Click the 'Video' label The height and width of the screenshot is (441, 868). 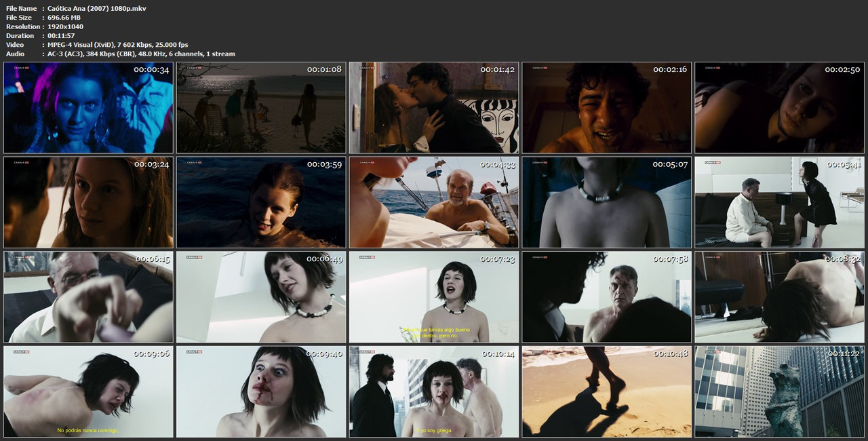coord(15,45)
